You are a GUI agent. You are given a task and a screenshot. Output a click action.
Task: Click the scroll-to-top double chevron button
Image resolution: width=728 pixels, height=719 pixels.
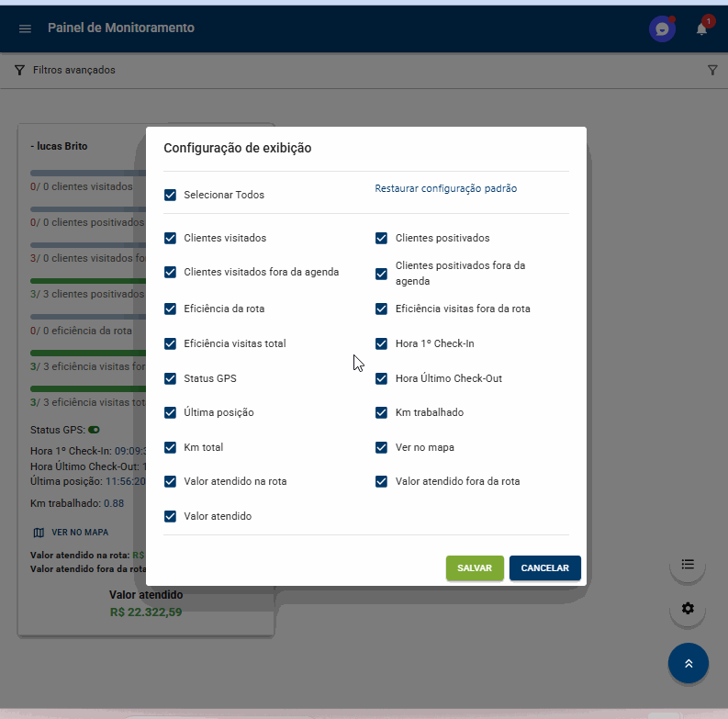(689, 663)
